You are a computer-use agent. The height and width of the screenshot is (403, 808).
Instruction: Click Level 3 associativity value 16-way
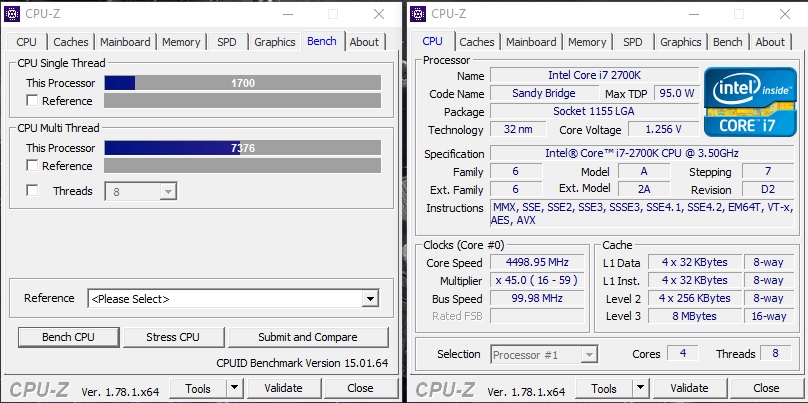pyautogui.click(x=768, y=316)
